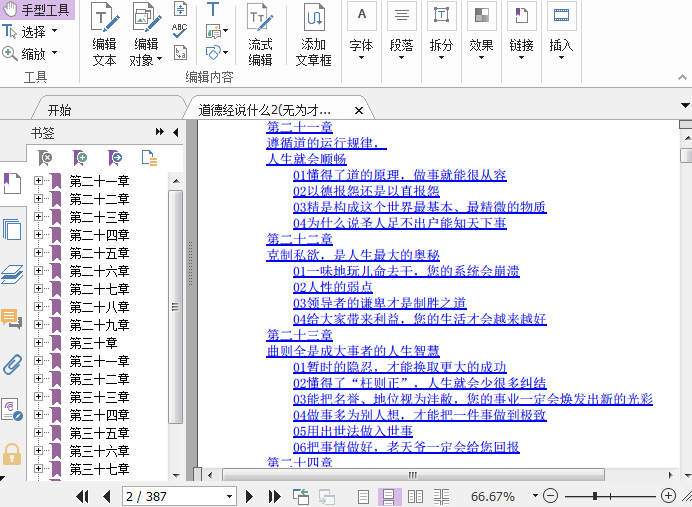Select facing two-page view mode

415,497
